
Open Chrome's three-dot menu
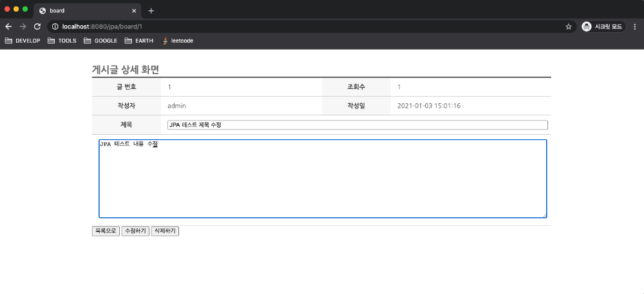click(634, 26)
